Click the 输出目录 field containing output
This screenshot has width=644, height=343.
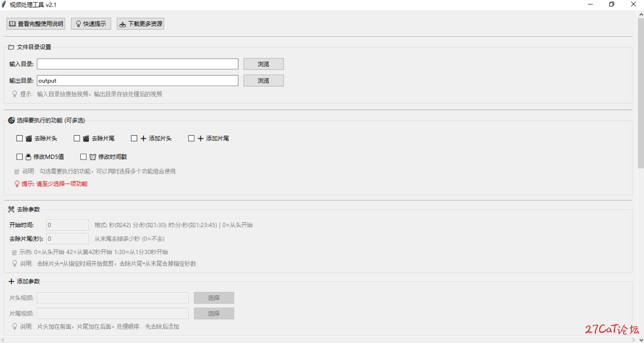pyautogui.click(x=137, y=81)
